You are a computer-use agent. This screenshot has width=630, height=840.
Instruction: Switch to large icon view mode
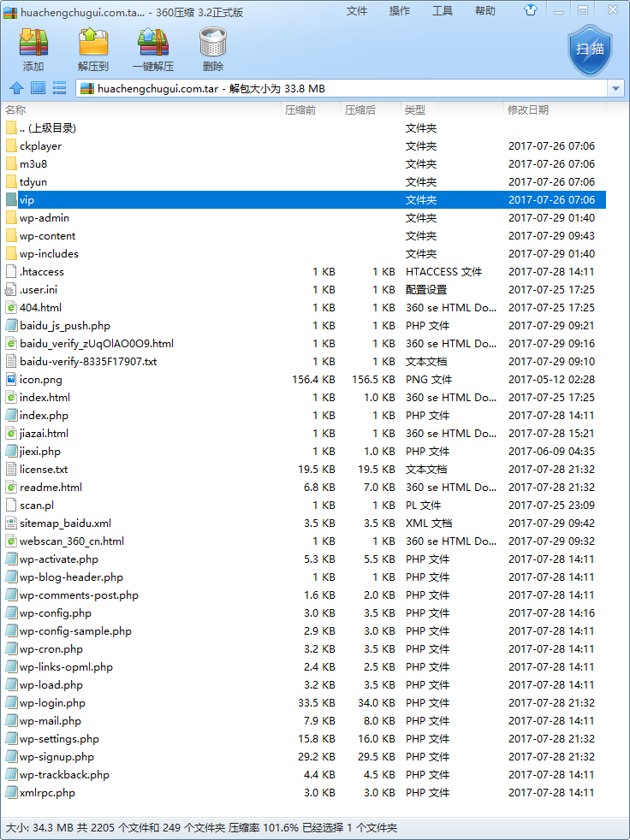38,88
